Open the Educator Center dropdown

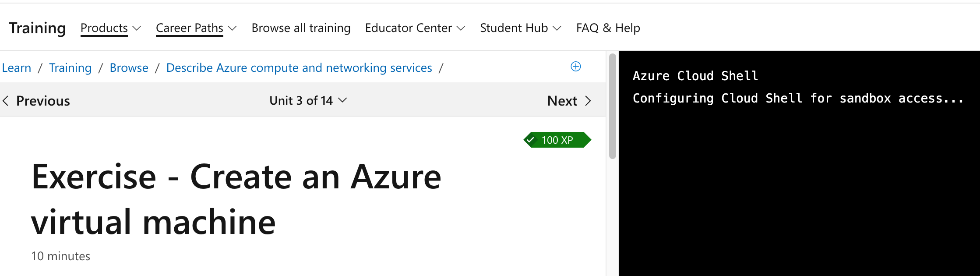tap(415, 28)
